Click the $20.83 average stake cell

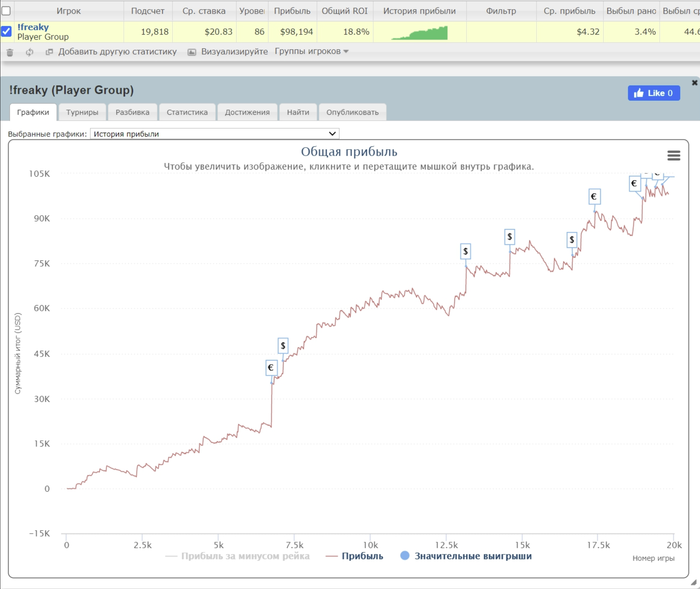[x=204, y=32]
